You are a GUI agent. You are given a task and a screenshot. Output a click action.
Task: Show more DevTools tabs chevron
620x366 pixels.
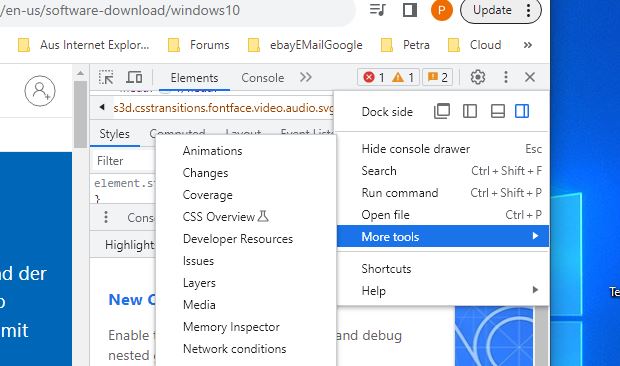click(x=306, y=77)
